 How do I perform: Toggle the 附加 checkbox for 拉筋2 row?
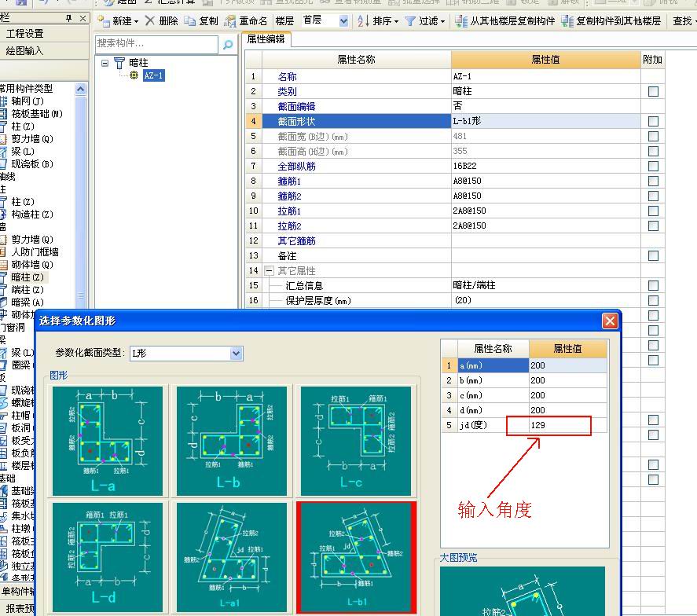[653, 225]
